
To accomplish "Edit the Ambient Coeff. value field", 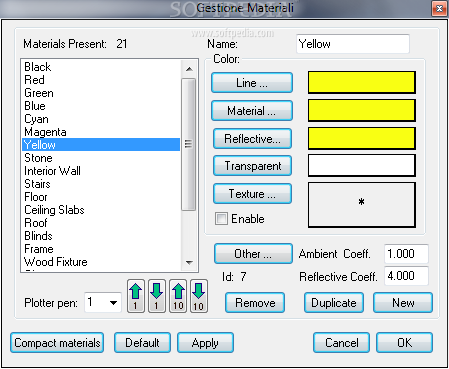I will point(406,254).
